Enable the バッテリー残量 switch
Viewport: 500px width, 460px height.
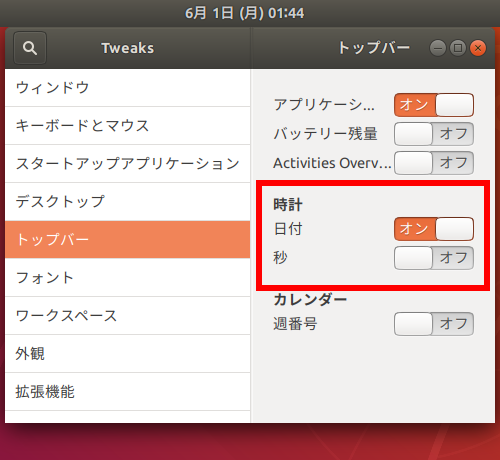[434, 134]
